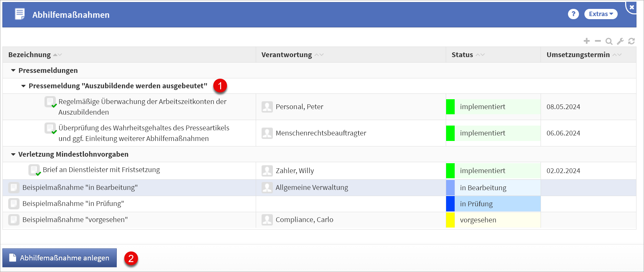Click the blue 'in Prüfung' status swatch
The width and height of the screenshot is (644, 272).
[x=450, y=204]
